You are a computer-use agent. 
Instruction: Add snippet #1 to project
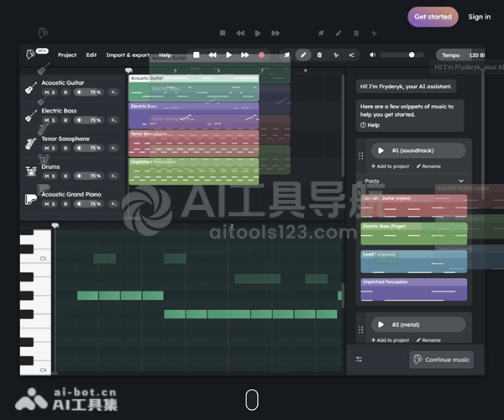pos(390,166)
